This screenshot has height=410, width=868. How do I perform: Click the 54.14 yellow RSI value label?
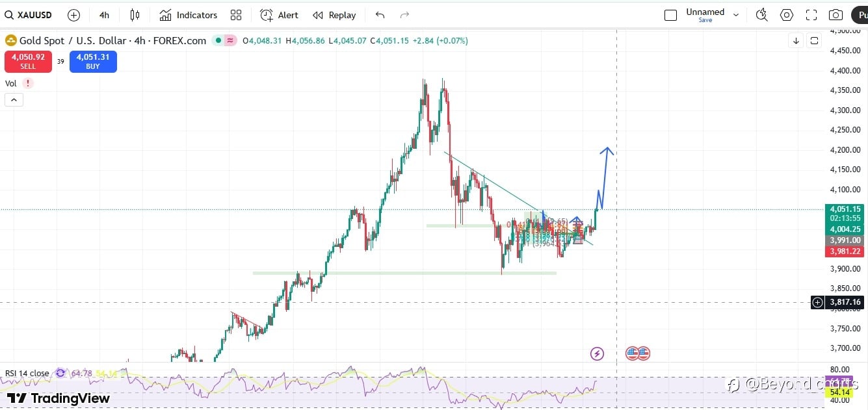pos(840,392)
